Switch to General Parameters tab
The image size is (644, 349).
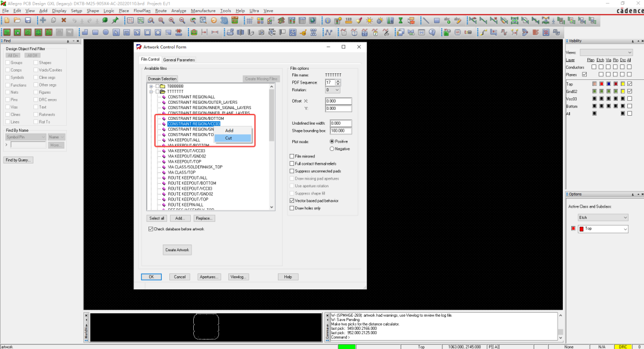(x=179, y=60)
